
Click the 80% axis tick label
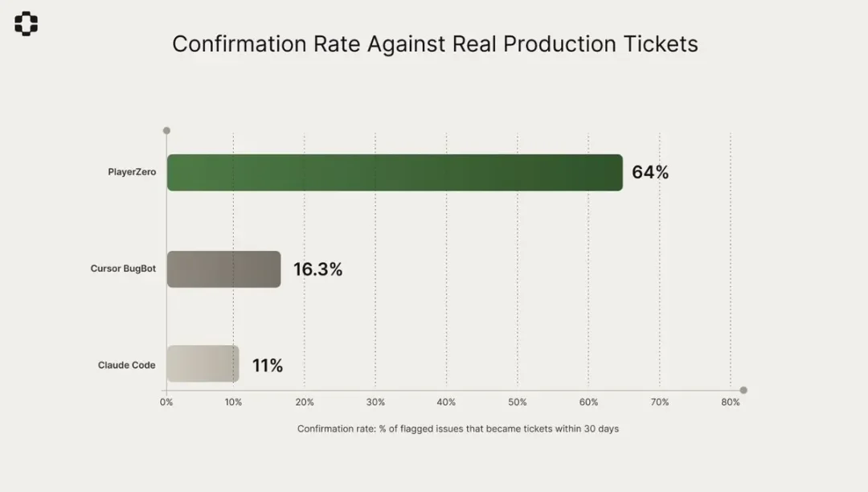point(730,402)
